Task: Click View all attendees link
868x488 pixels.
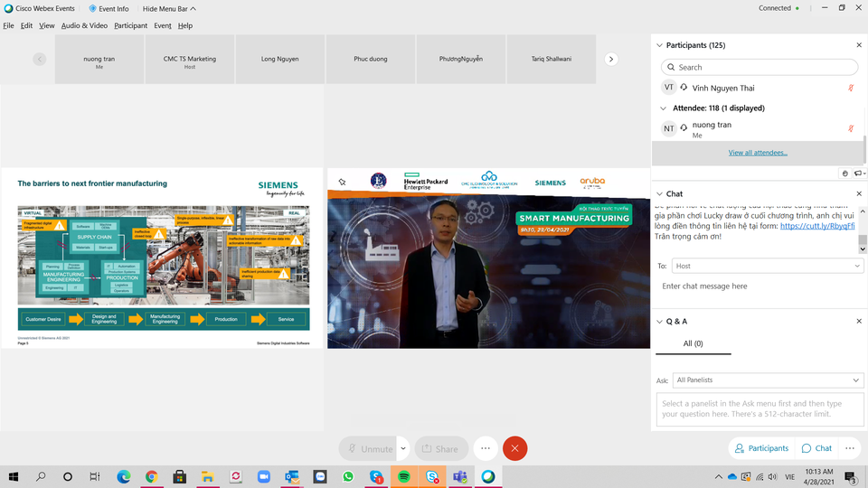Action: coord(758,153)
